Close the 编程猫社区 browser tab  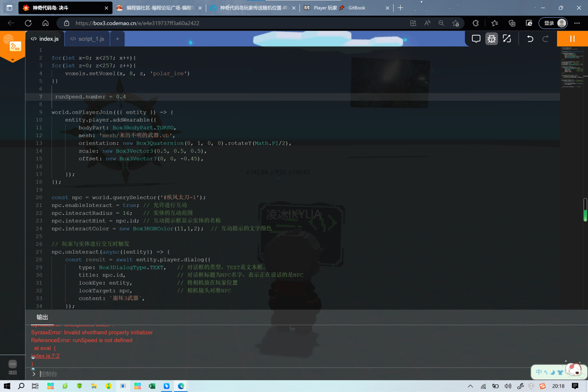point(200,8)
